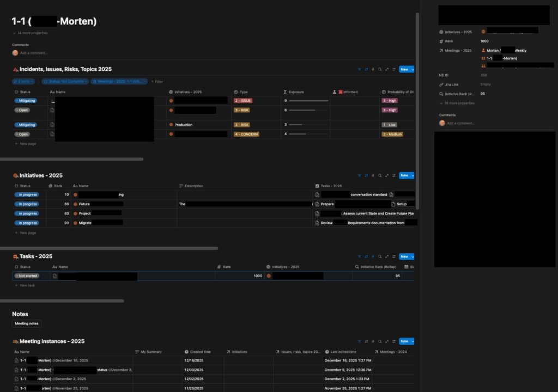Open view settings icon in Initiatives - 2025 toolbar
This screenshot has width=558, height=392.
pos(393,175)
